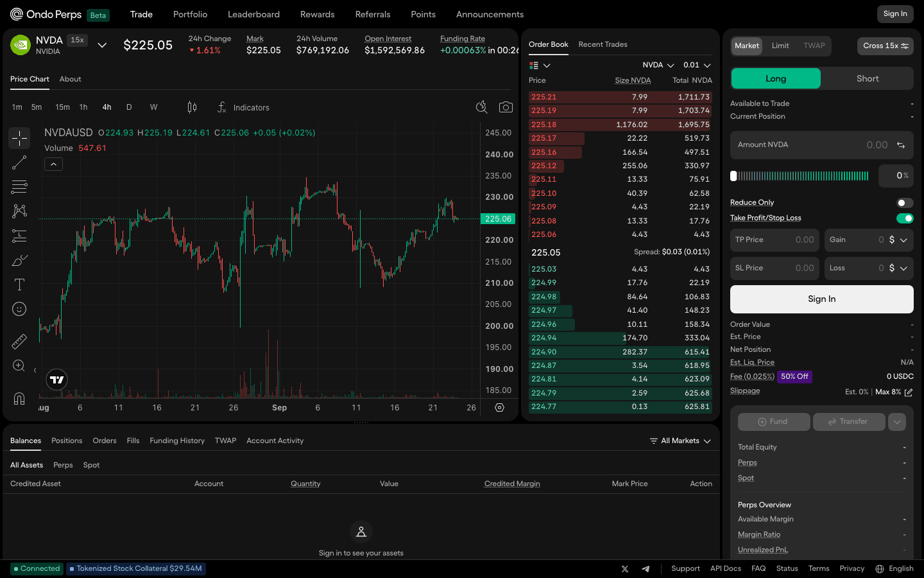924x578 pixels.
Task: Select the ruler measure tool
Action: point(19,341)
